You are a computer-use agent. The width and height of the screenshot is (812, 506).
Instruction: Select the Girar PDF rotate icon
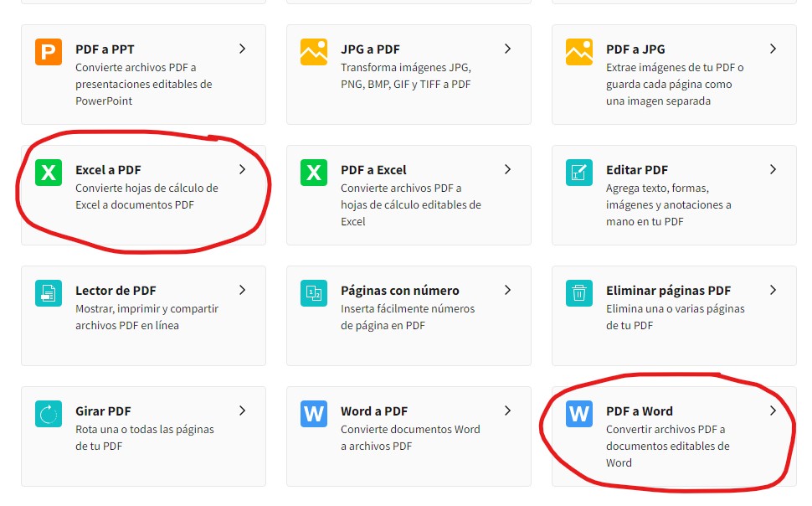(48, 415)
